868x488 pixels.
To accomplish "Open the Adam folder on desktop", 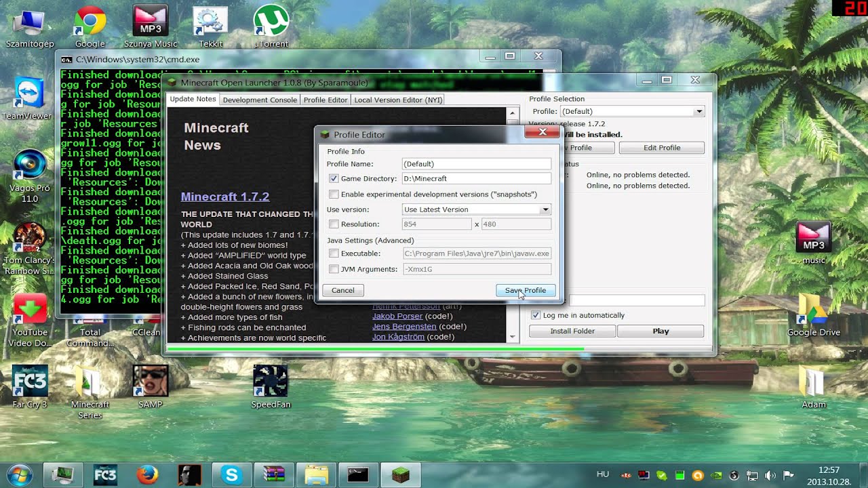I will (814, 388).
